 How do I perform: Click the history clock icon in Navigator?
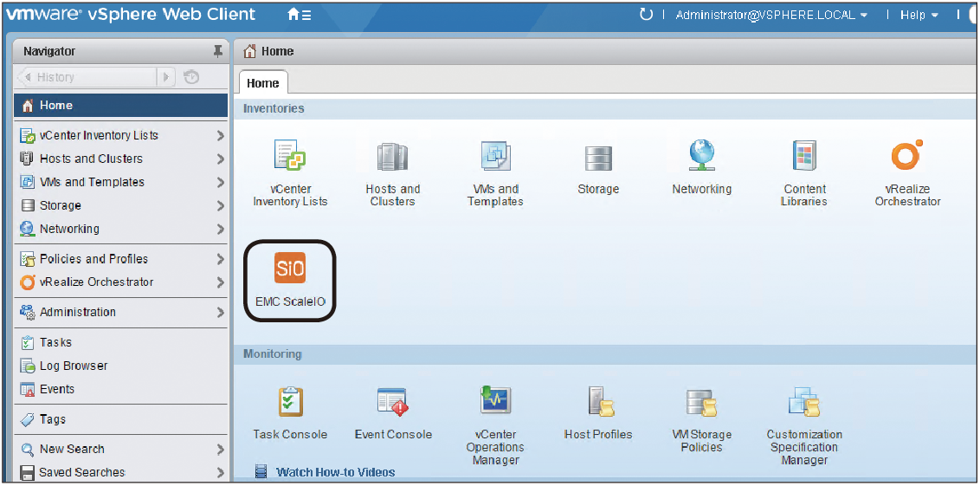(191, 77)
